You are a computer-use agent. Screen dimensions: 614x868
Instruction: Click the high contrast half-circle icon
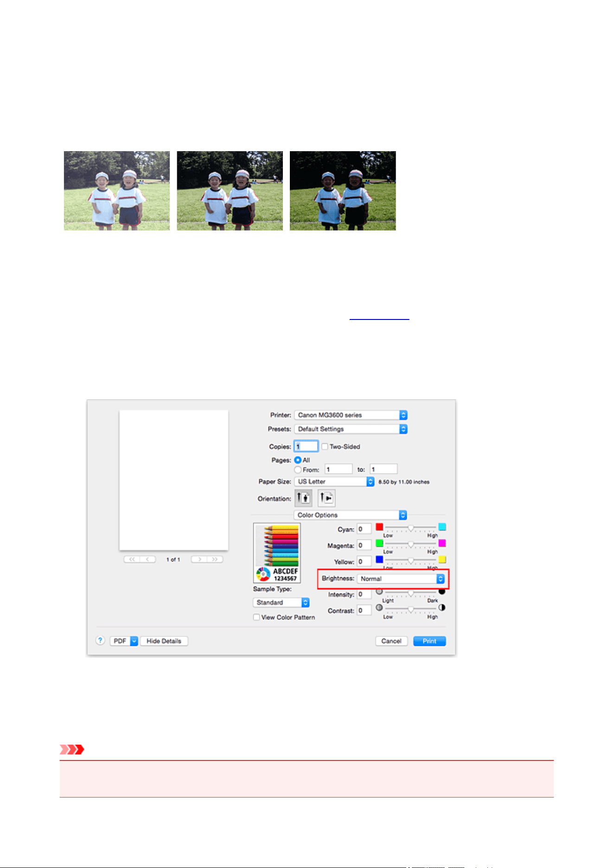tap(442, 607)
